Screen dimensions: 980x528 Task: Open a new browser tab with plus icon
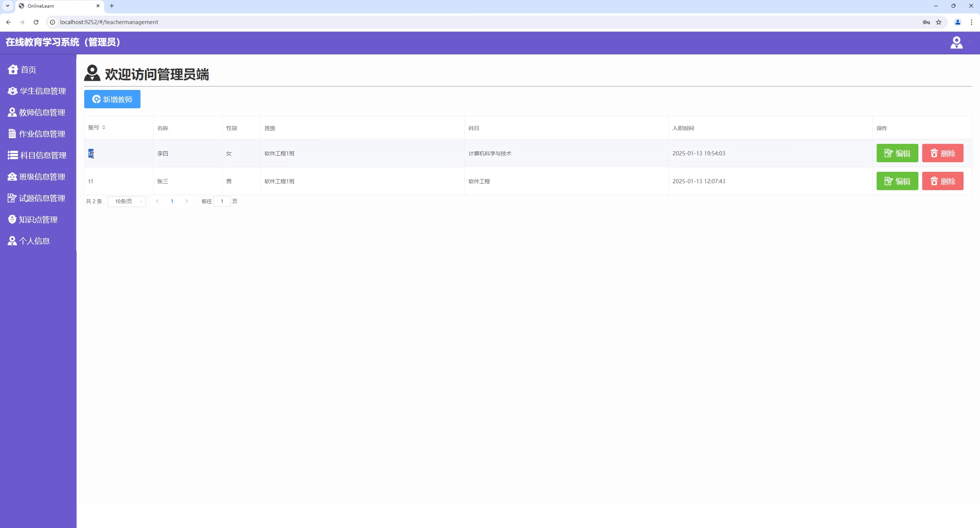pos(112,6)
